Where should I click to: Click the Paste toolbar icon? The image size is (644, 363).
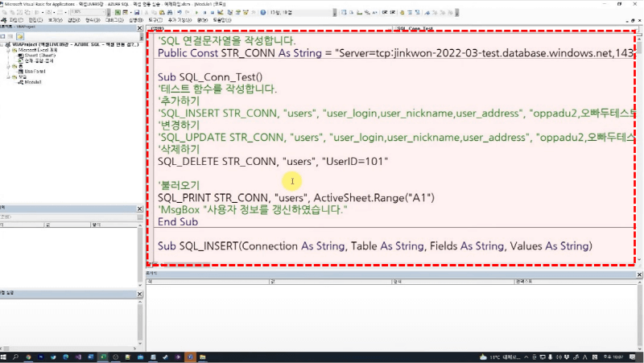163,12
